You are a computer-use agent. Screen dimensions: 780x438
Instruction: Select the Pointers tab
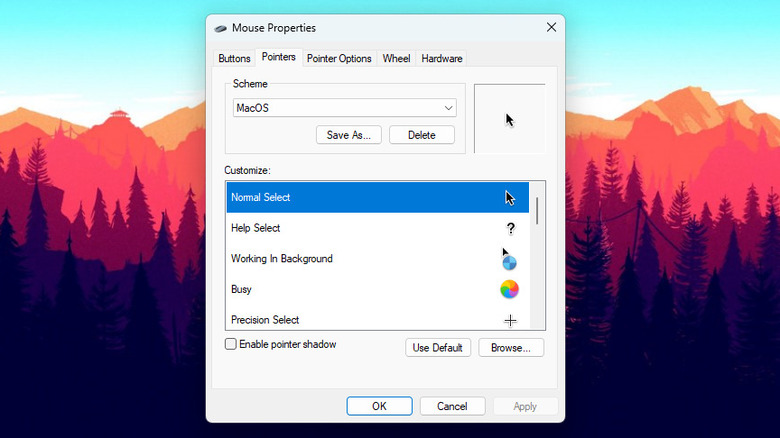coord(279,57)
